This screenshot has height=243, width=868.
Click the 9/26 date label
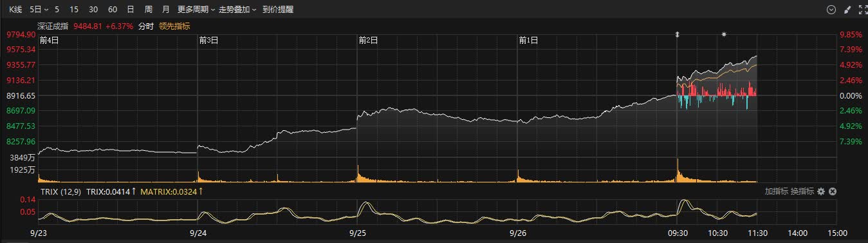517,233
